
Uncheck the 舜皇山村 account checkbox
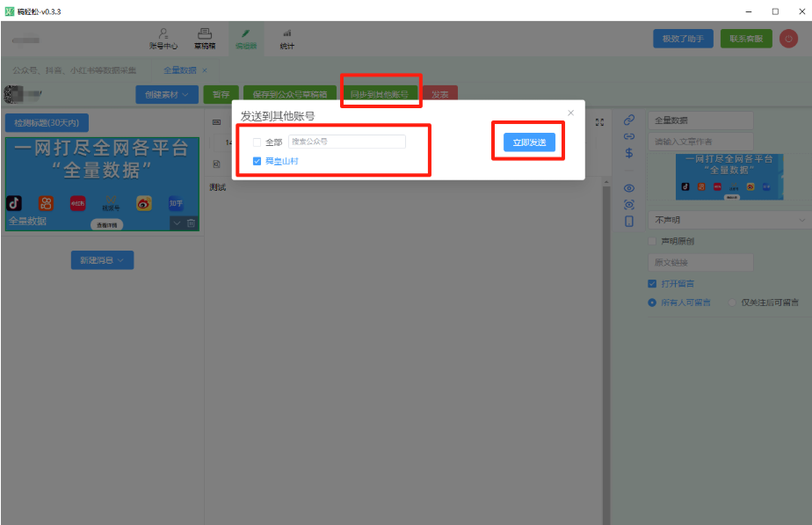tap(257, 162)
